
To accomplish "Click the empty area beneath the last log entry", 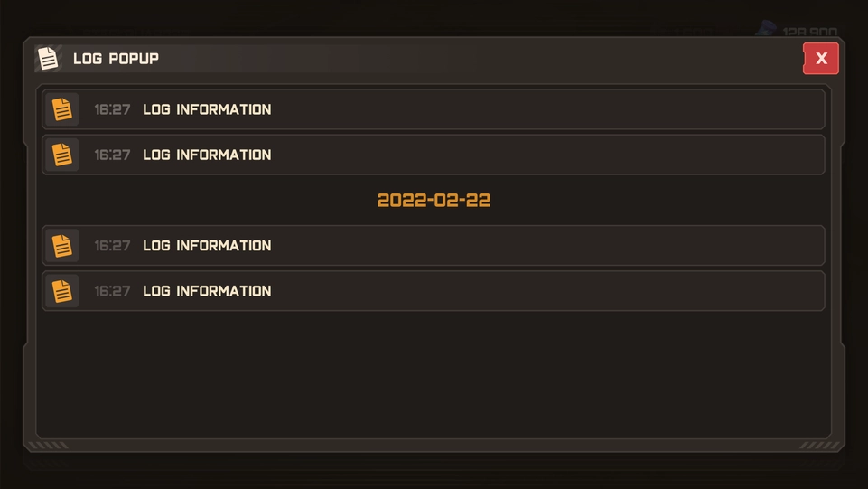I will pos(434,374).
